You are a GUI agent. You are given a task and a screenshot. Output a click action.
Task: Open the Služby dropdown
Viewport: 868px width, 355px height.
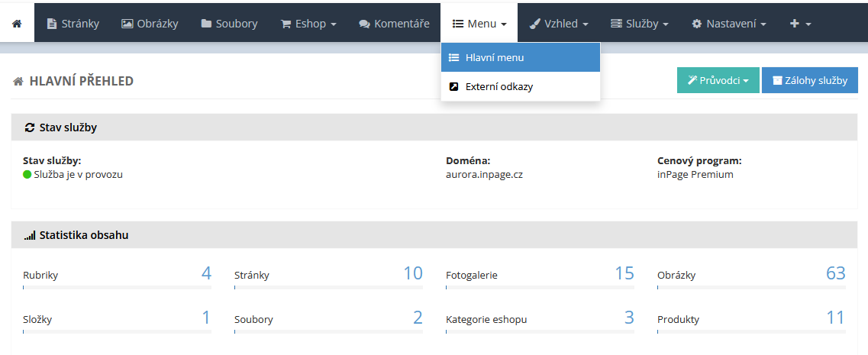point(639,24)
